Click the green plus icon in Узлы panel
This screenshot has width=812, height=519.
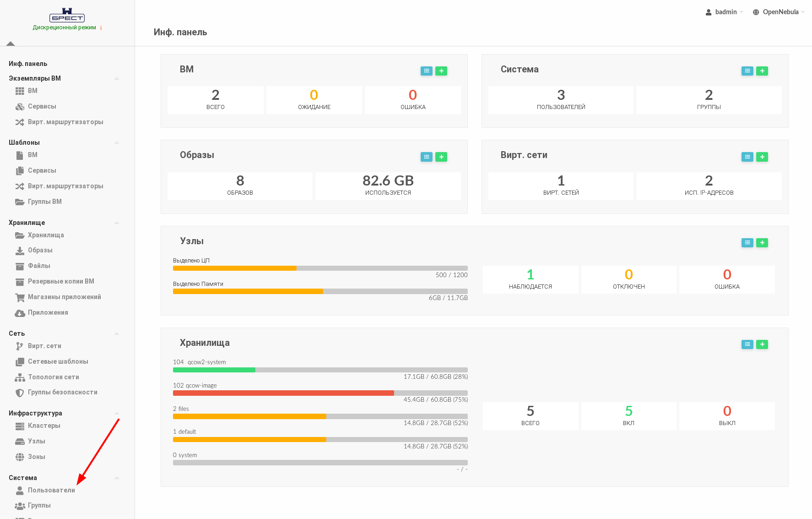coord(762,243)
